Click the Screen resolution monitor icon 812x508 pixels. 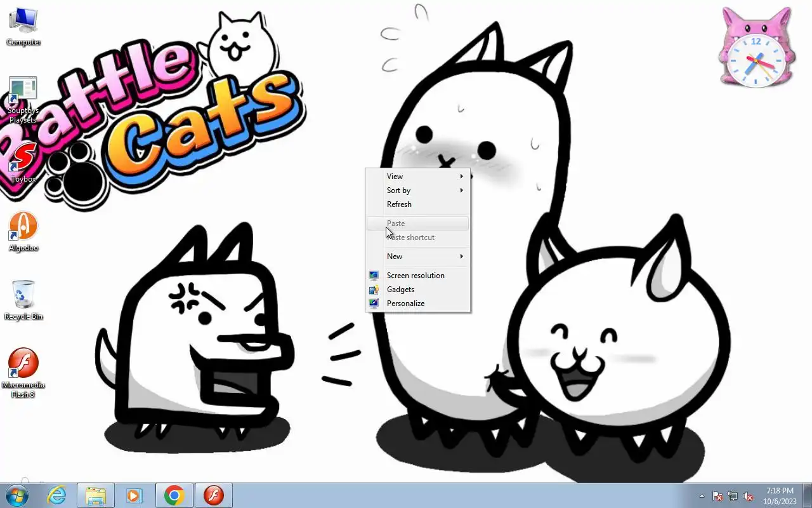click(374, 276)
